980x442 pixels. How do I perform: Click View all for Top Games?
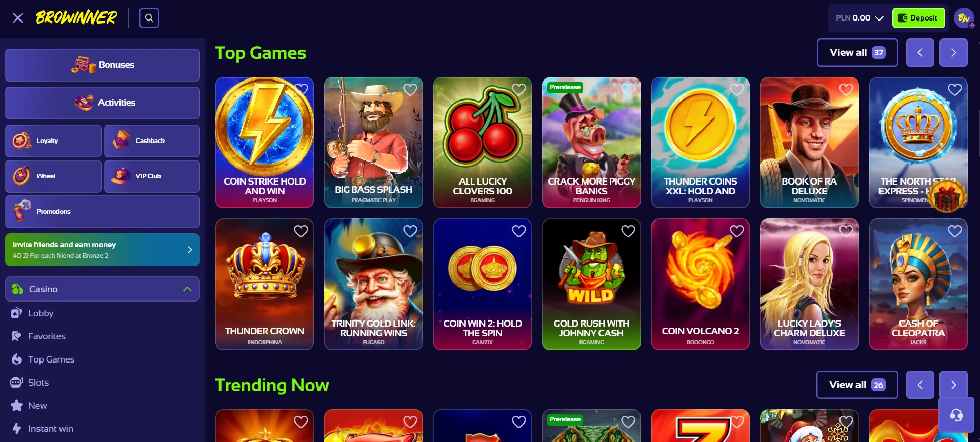coord(857,53)
